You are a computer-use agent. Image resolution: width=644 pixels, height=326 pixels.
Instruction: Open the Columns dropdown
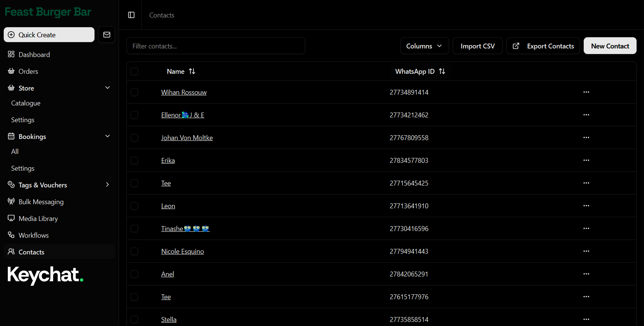click(424, 45)
